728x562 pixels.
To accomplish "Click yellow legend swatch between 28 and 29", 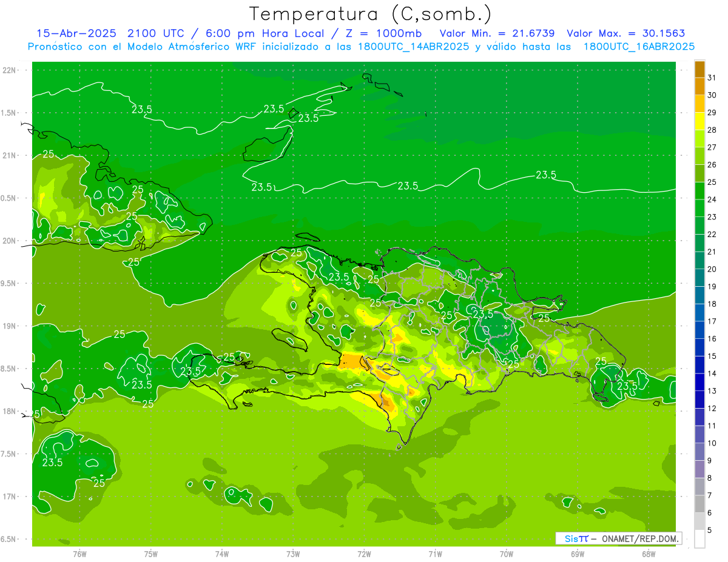I will pyautogui.click(x=699, y=121).
